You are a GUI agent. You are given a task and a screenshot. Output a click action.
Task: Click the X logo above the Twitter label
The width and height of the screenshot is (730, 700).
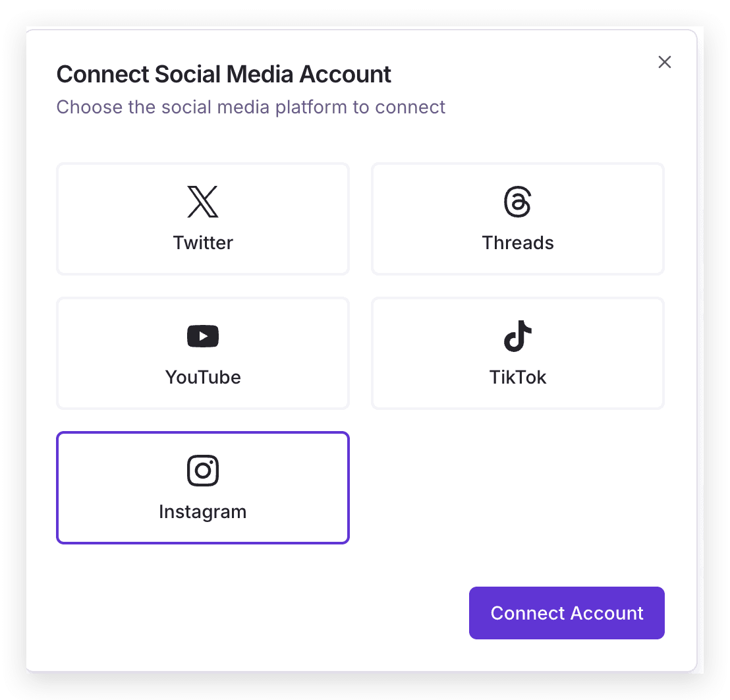203,202
